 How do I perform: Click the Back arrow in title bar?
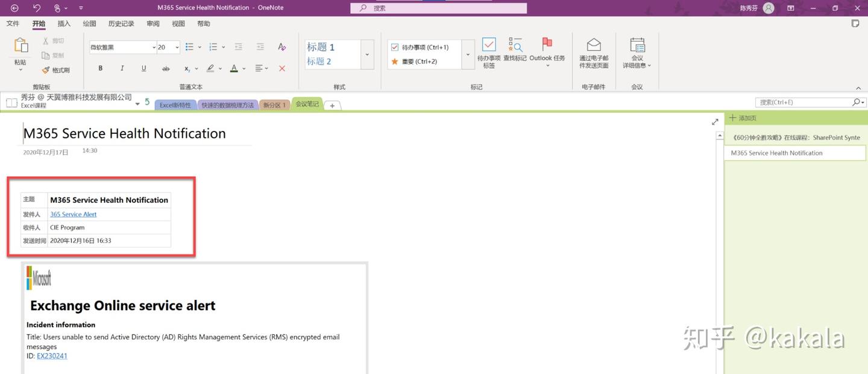point(15,8)
